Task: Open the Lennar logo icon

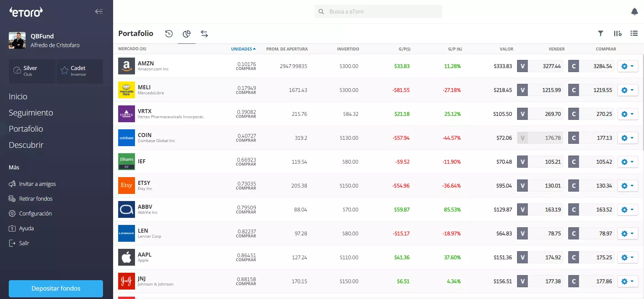Action: 127,233
